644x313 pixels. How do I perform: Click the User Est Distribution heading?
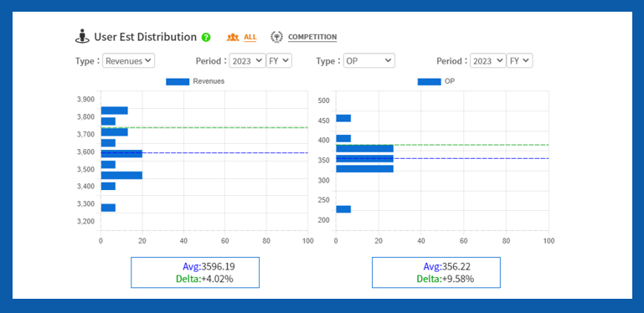tap(146, 37)
